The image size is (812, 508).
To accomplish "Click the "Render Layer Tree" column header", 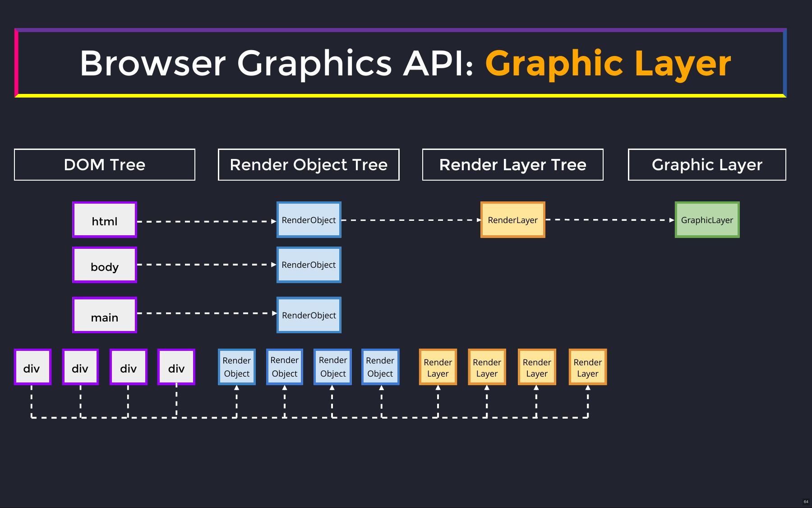I will (x=513, y=165).
